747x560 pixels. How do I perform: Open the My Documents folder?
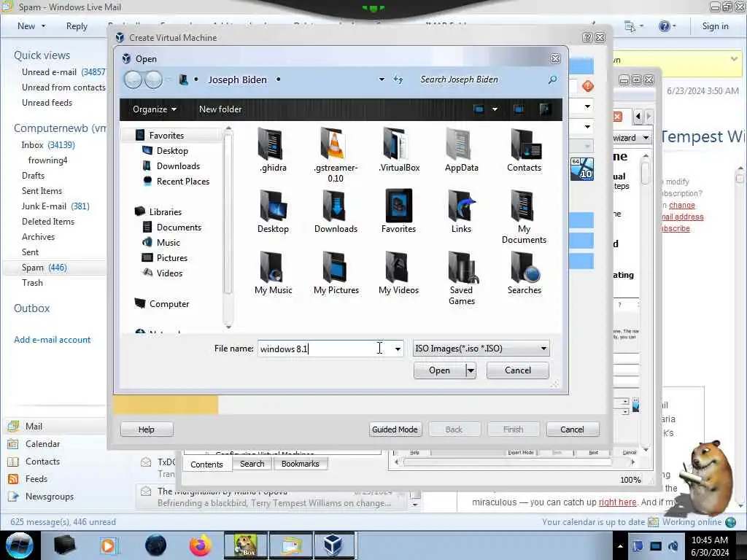524,216
